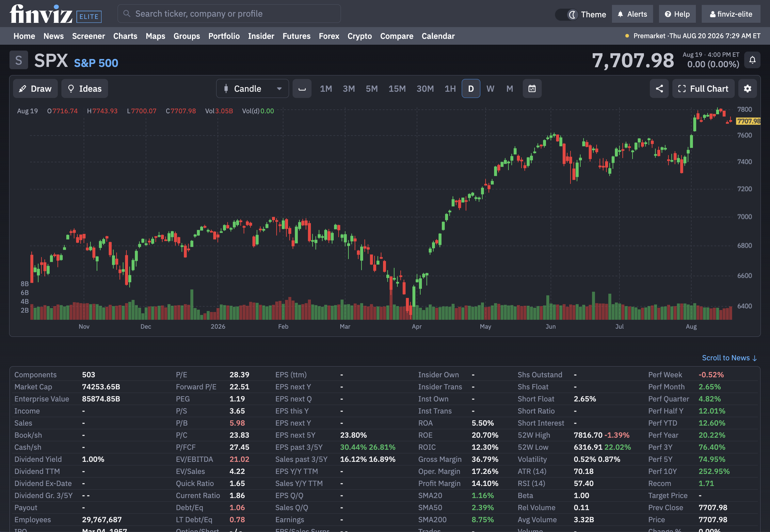770x532 pixels.
Task: Open the finviz-elite account menu
Action: click(730, 14)
